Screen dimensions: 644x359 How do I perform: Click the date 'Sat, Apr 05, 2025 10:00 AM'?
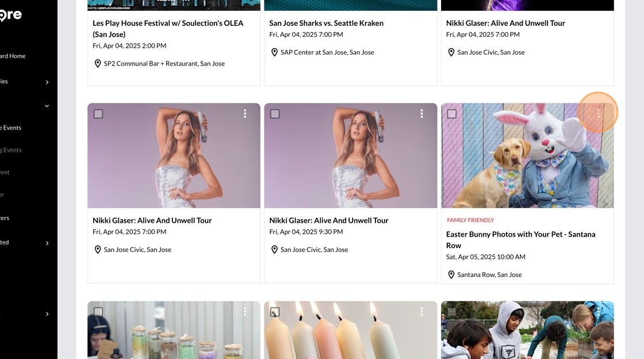point(485,257)
